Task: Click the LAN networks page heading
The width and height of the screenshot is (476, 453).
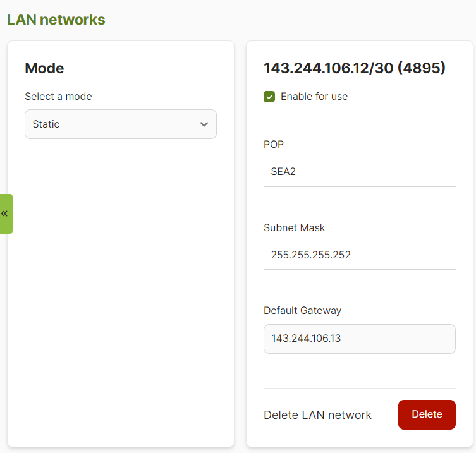Action: coord(56,20)
